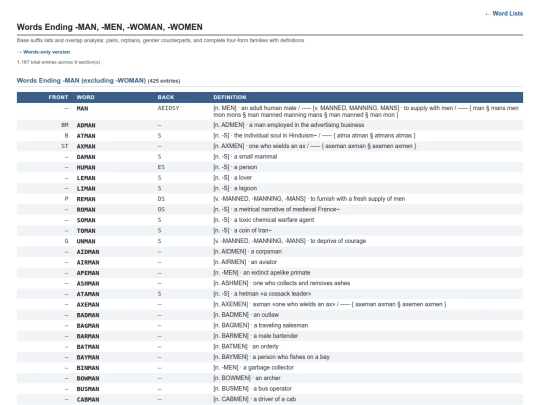Select the word LEMAN

pyautogui.click(x=86, y=178)
